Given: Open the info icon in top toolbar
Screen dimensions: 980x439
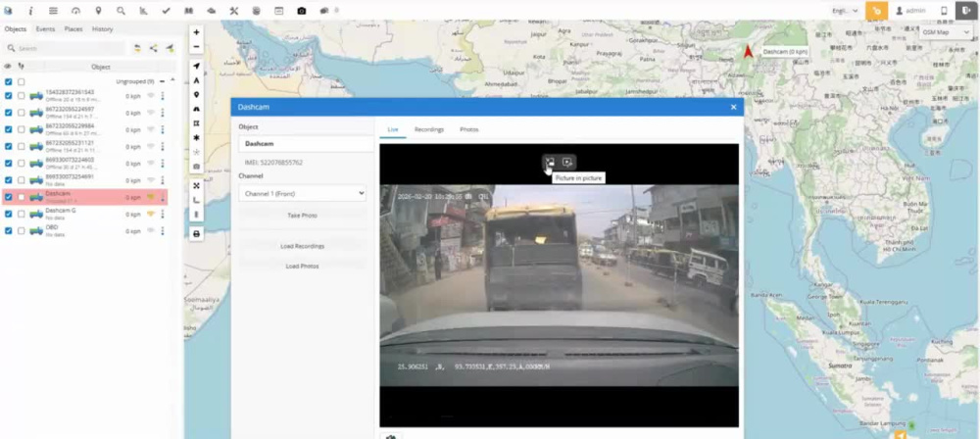Looking at the screenshot, I should coord(30,11).
